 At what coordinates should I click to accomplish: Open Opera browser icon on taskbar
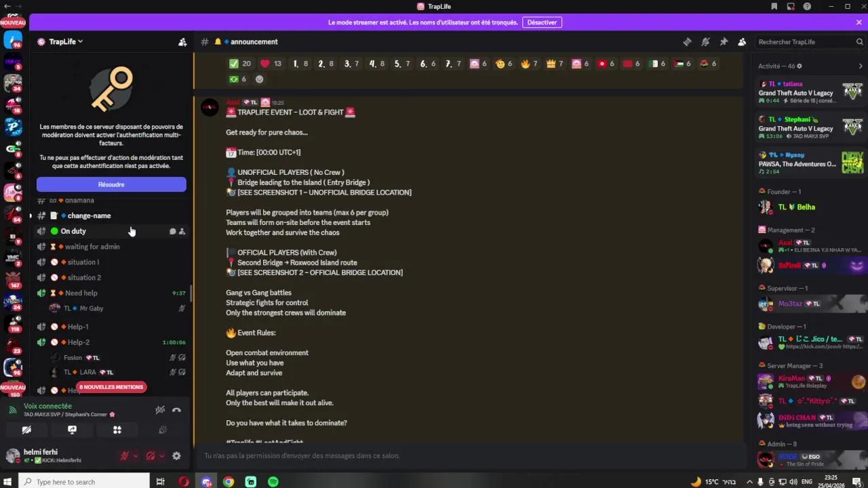tap(184, 482)
